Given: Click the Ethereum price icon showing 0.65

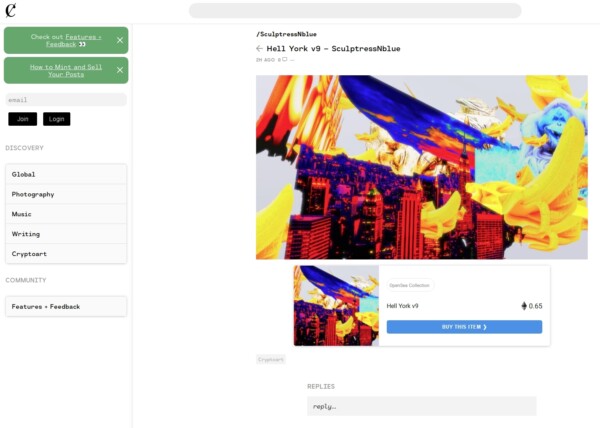Looking at the screenshot, I should (523, 306).
